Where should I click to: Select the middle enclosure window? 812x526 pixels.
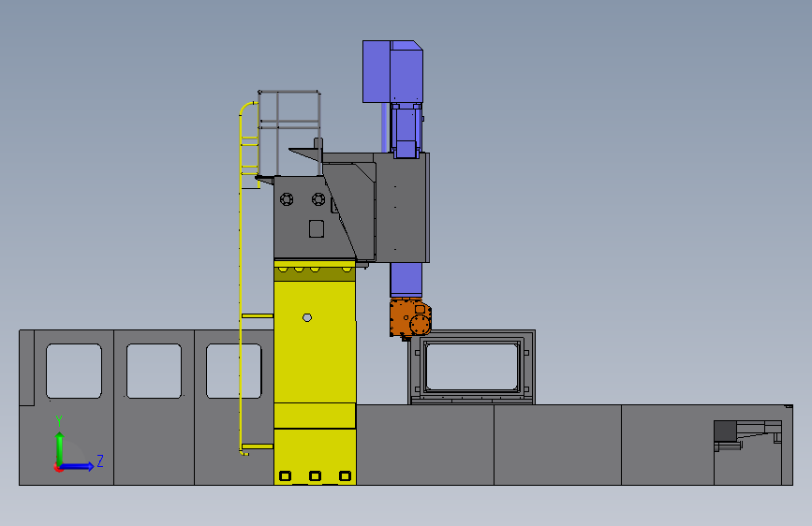154,372
